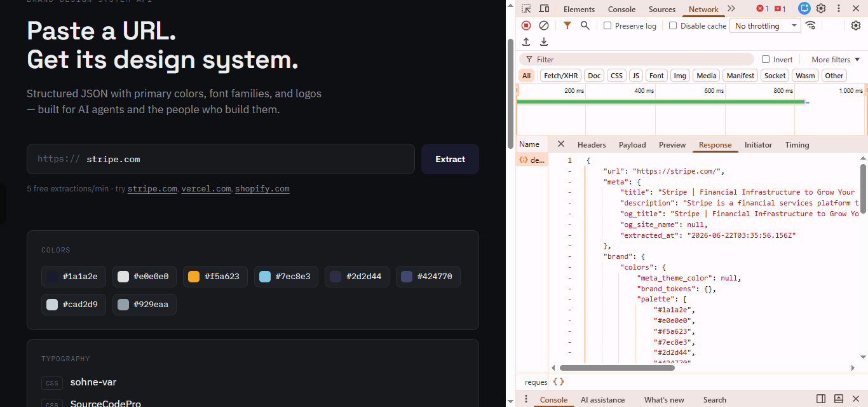
Task: Switch to the Console panel tab
Action: tap(621, 9)
